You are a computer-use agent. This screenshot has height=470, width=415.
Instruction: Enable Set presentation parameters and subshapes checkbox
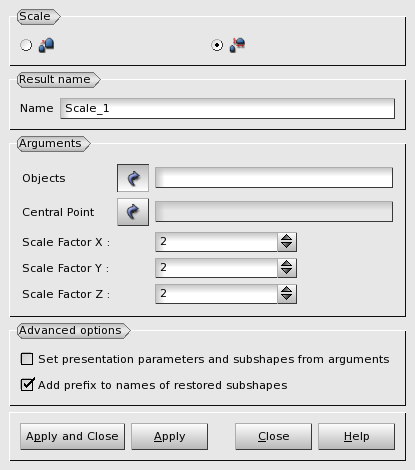[x=27, y=359]
